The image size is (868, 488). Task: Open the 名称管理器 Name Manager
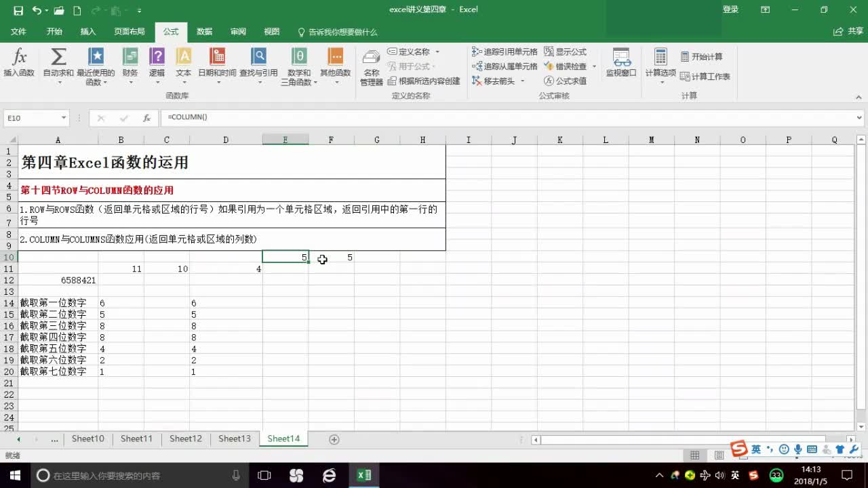coord(371,66)
